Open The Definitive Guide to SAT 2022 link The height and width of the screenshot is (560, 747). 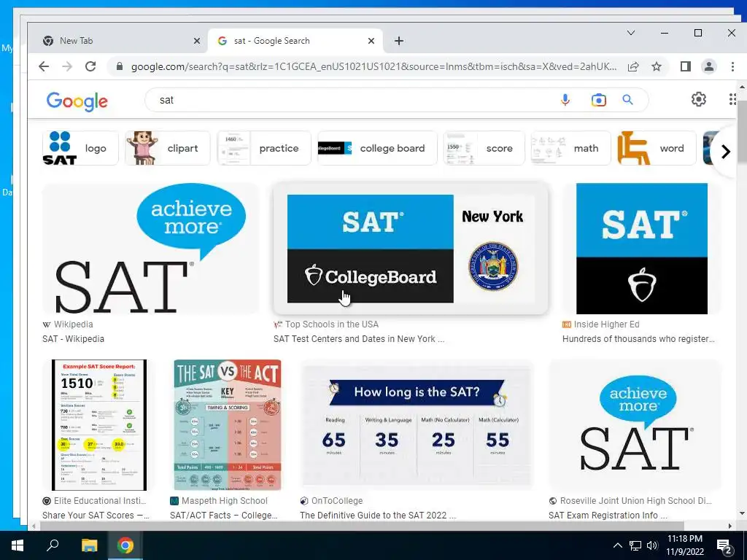(378, 516)
